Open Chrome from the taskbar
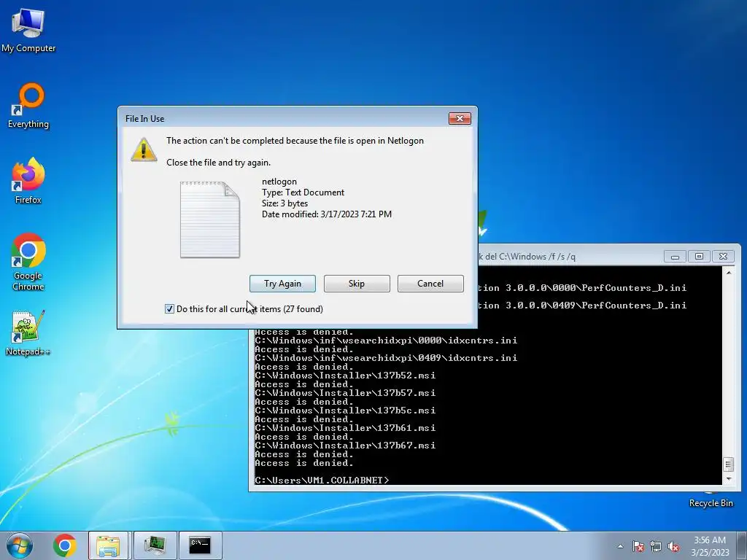The height and width of the screenshot is (560, 747). (x=65, y=545)
